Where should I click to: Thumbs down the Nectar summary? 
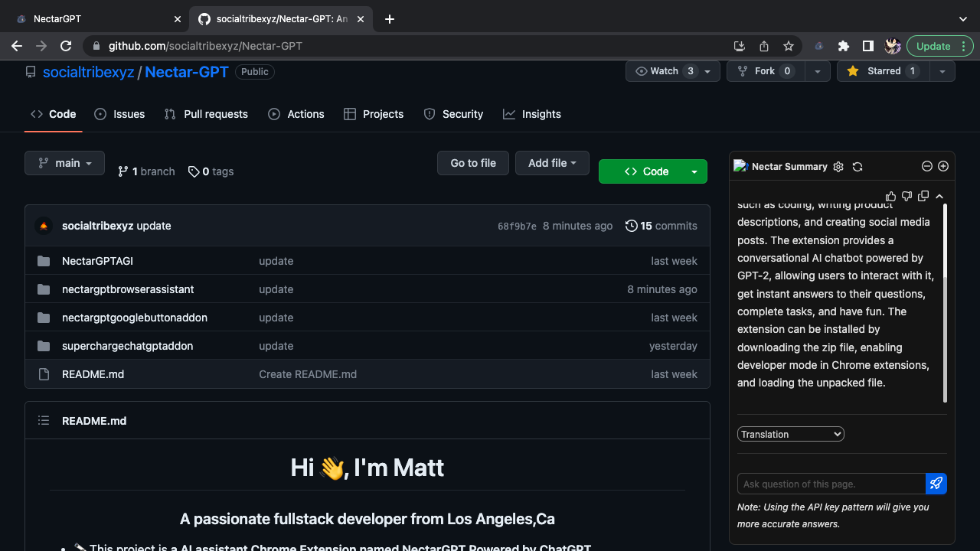point(906,197)
